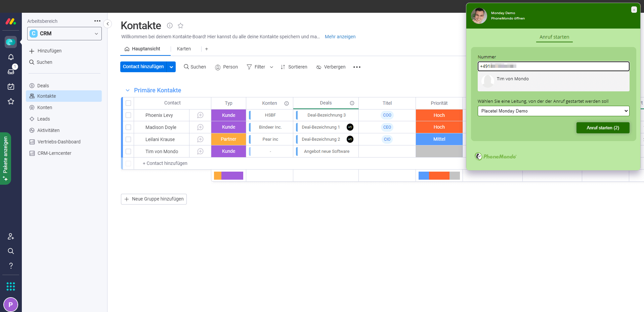Open the inbox icon with badge
Viewport: 644px width, 312px height.
coord(11,72)
